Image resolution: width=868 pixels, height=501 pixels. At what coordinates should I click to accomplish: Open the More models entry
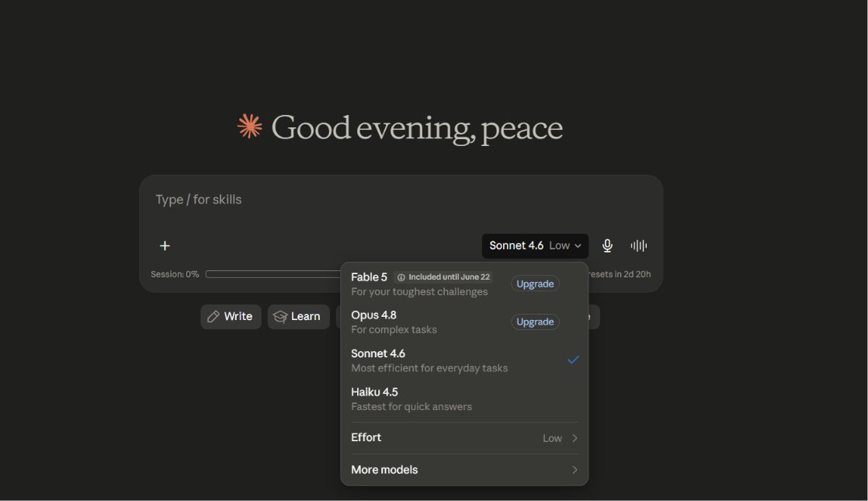click(464, 470)
